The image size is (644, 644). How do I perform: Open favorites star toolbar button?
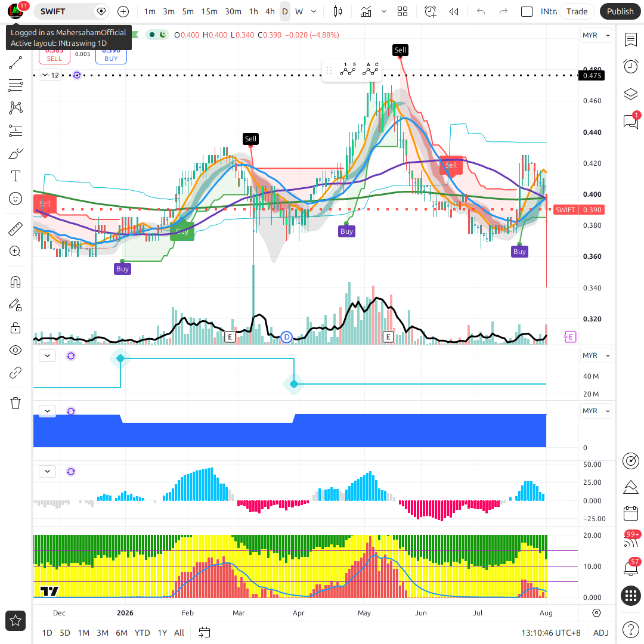tap(16, 621)
